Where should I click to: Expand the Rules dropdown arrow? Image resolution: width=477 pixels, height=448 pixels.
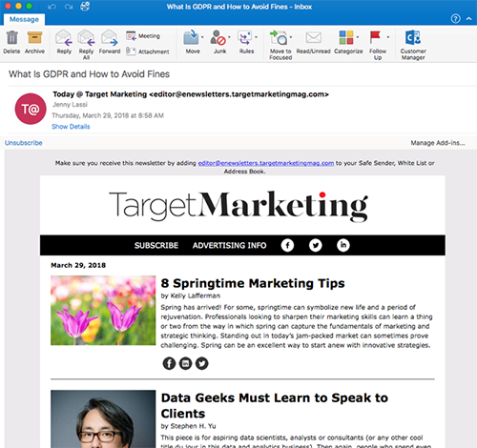(x=256, y=37)
